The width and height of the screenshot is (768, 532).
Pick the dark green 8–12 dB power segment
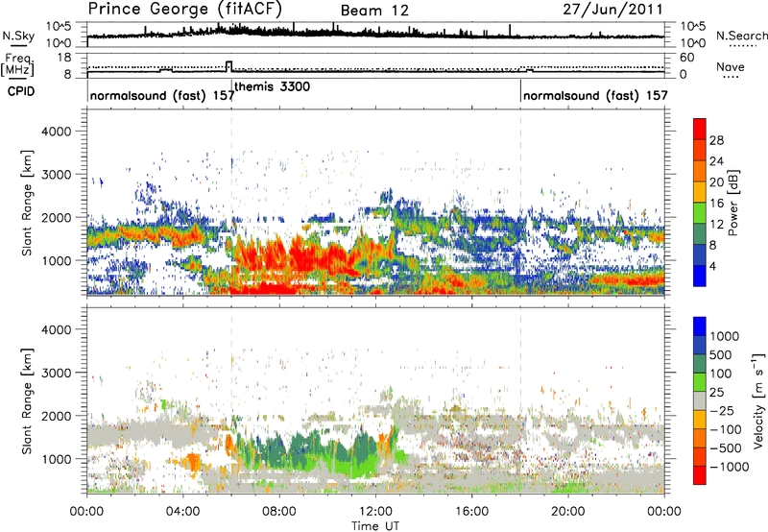[700, 233]
